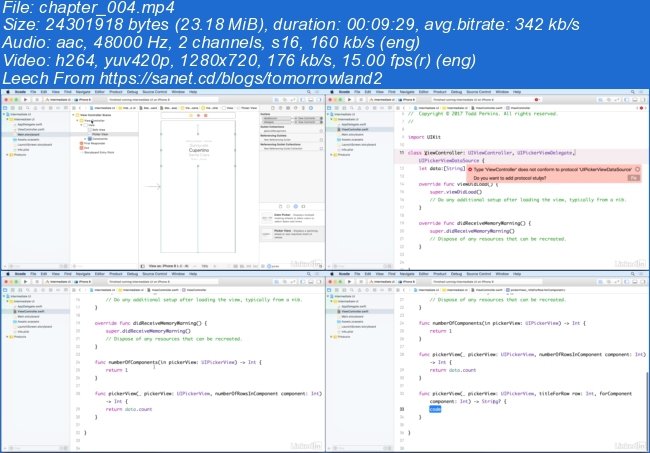The height and width of the screenshot is (453, 650).
Task: Expand the Products folder in the top-left frame
Action: coord(7,155)
